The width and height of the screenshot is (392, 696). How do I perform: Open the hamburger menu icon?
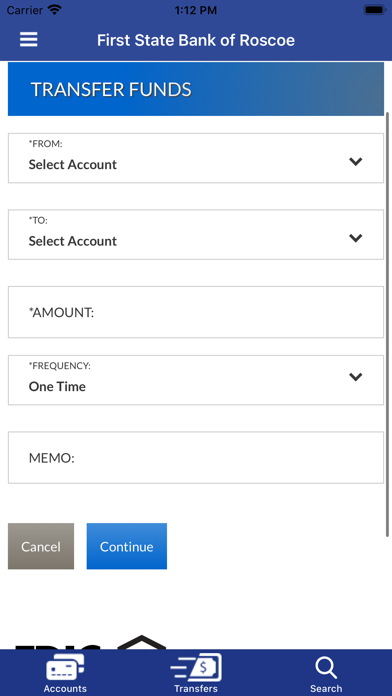(x=29, y=40)
